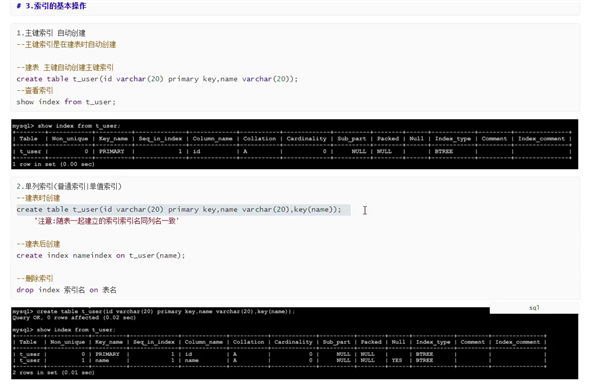Open the second terminal screenshot with two index rows
Screen dimensions: 590x386
pyautogui.click(x=295, y=343)
